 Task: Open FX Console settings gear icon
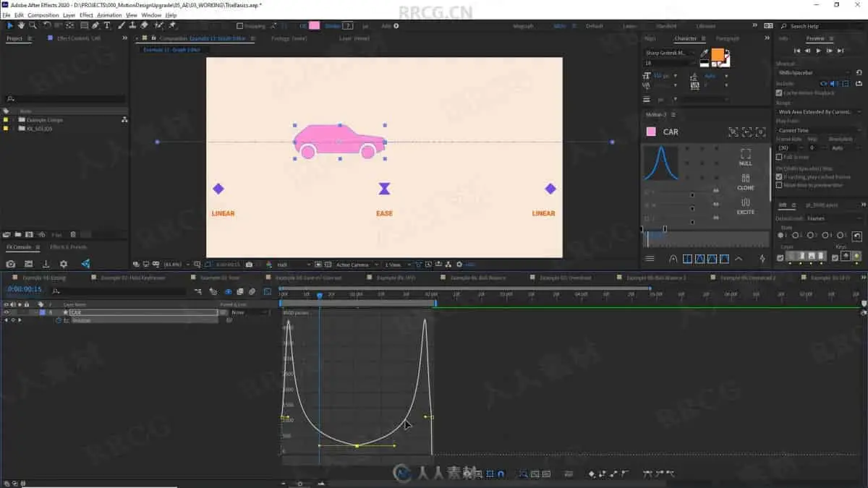click(64, 265)
